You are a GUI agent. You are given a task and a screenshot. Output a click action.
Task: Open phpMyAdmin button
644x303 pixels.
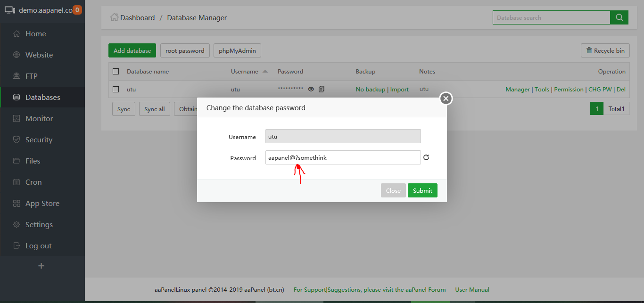pyautogui.click(x=238, y=50)
